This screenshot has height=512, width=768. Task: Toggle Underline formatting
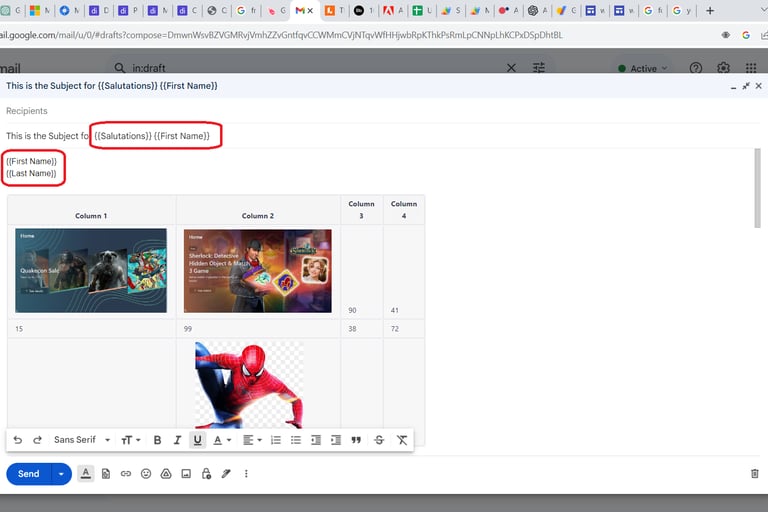tap(197, 440)
